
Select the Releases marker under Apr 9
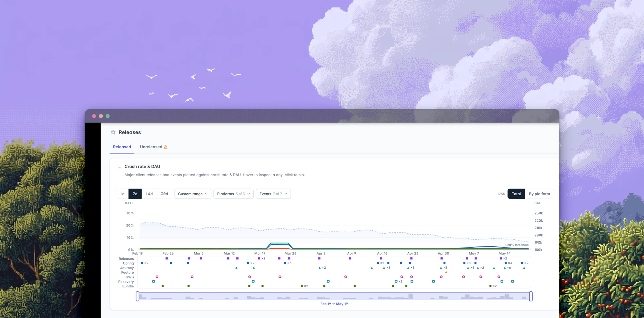pyautogui.click(x=350, y=258)
